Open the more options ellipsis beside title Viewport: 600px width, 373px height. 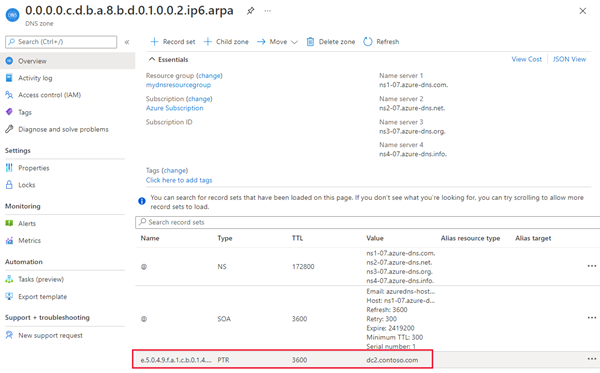pyautogui.click(x=267, y=11)
